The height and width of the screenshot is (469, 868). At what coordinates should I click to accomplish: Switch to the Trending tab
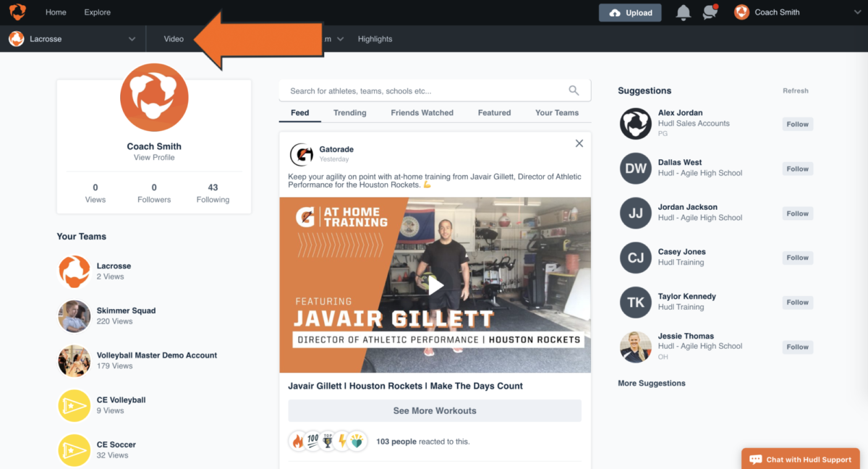point(349,113)
